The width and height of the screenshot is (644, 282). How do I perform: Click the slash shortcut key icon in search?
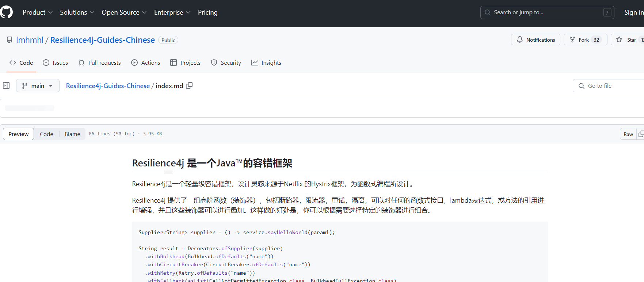pos(607,12)
